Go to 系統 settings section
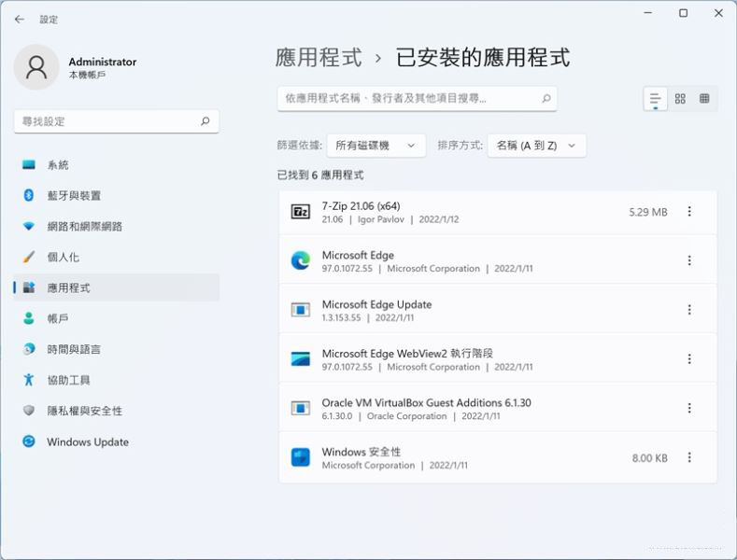The width and height of the screenshot is (737, 560). pyautogui.click(x=58, y=165)
